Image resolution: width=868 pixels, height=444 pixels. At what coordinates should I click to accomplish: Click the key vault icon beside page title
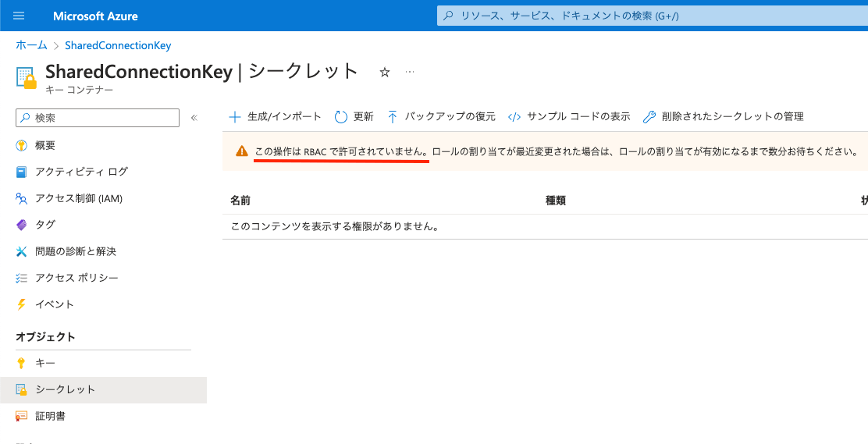pyautogui.click(x=27, y=78)
